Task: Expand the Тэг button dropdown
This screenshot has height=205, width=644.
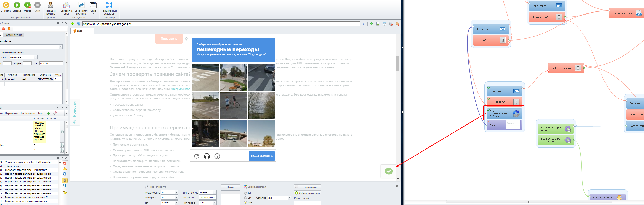Action: 176,202
